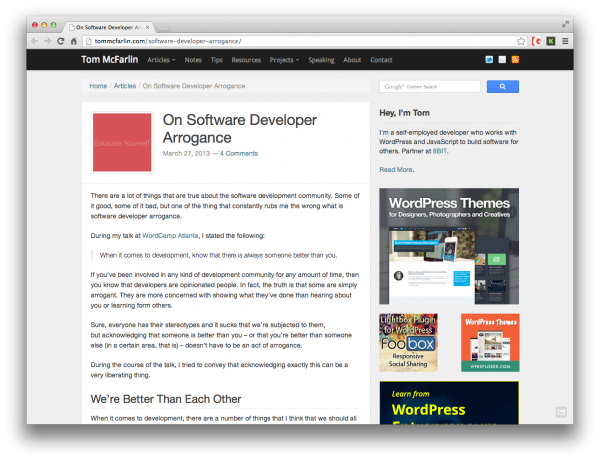Open the email icon in site header

(502, 59)
